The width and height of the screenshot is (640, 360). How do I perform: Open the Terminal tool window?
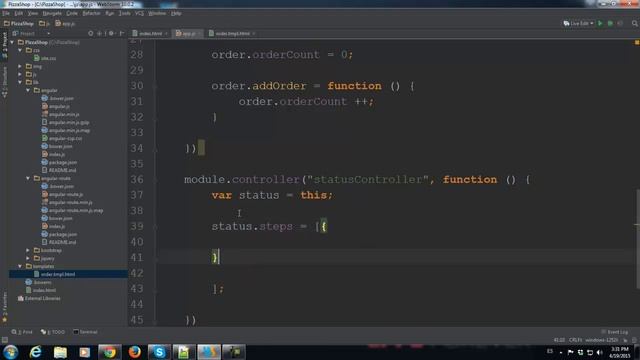(x=85, y=332)
